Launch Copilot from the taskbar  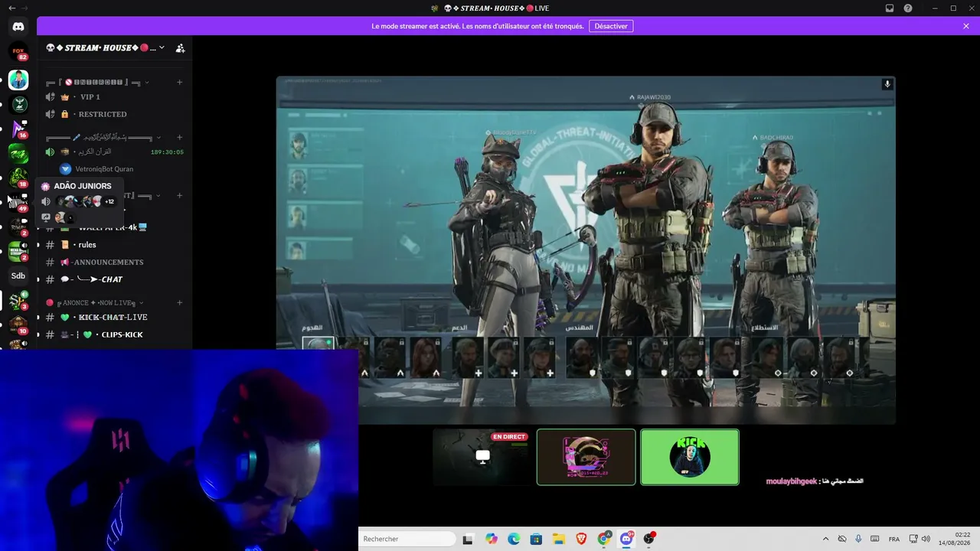[491, 539]
